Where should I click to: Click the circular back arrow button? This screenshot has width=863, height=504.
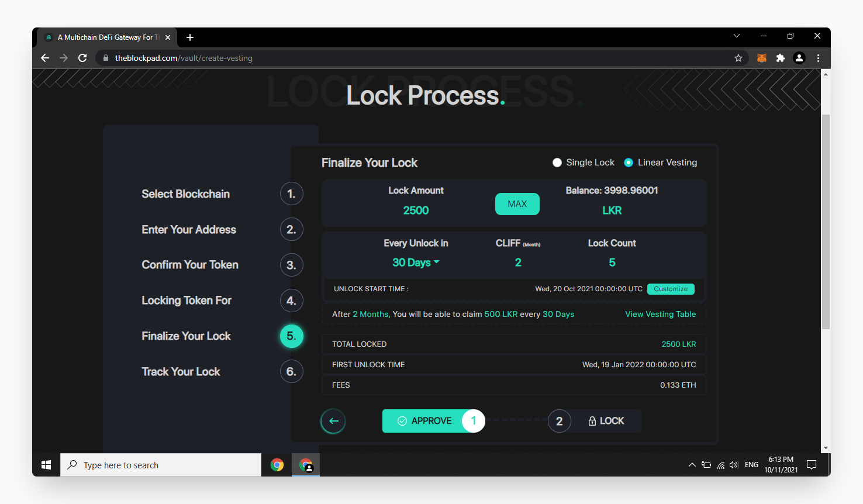pos(333,421)
